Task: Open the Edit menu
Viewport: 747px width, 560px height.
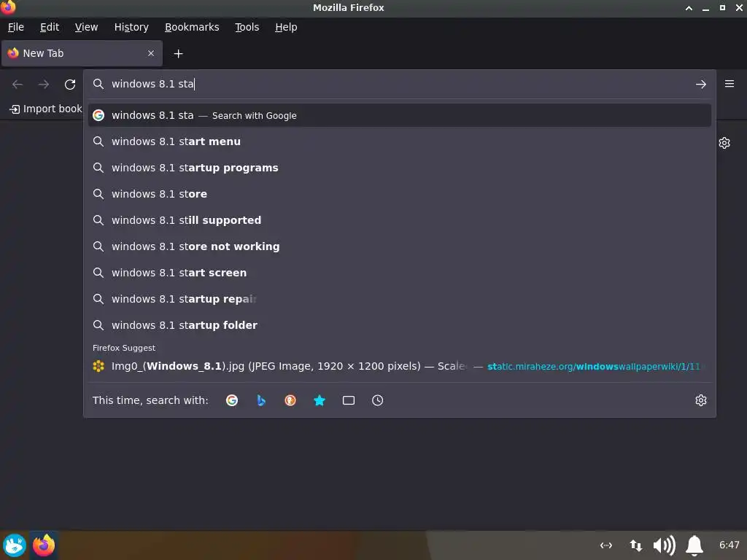Action: tap(50, 27)
